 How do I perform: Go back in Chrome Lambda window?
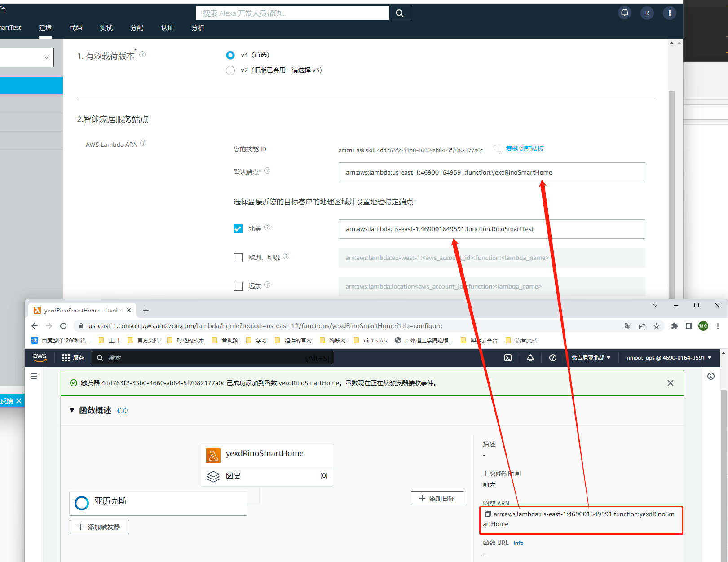click(x=35, y=326)
